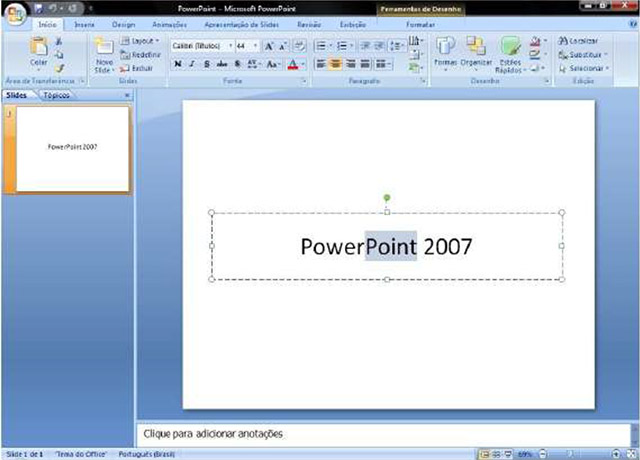Decrease the list indent level

click(x=365, y=46)
